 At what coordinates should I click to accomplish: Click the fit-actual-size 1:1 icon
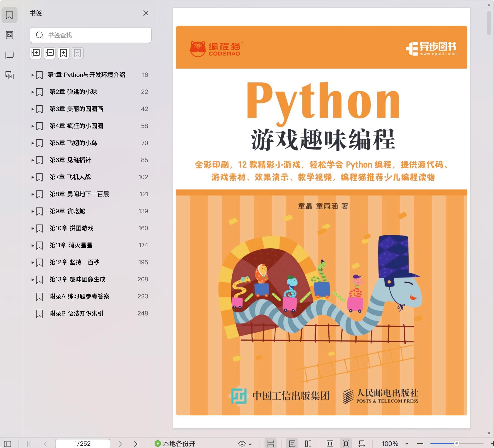point(330,444)
